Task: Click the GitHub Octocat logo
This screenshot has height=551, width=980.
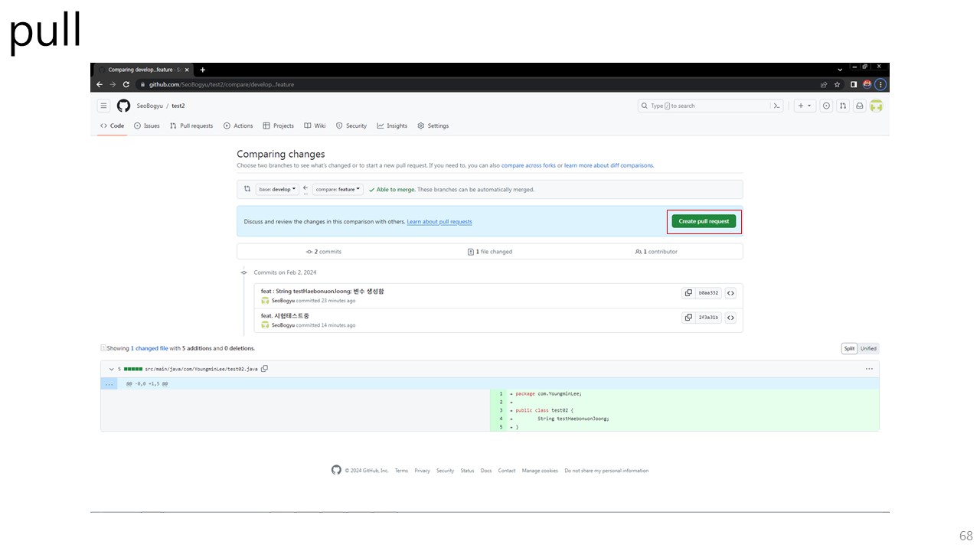Action: click(x=123, y=106)
